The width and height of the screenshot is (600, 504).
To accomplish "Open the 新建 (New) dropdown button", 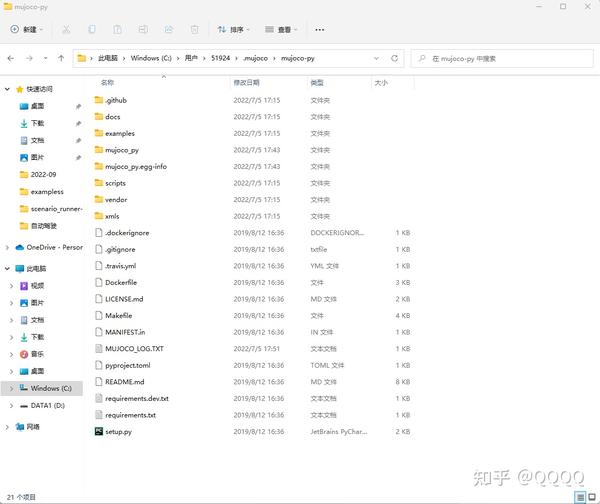I will click(27, 29).
